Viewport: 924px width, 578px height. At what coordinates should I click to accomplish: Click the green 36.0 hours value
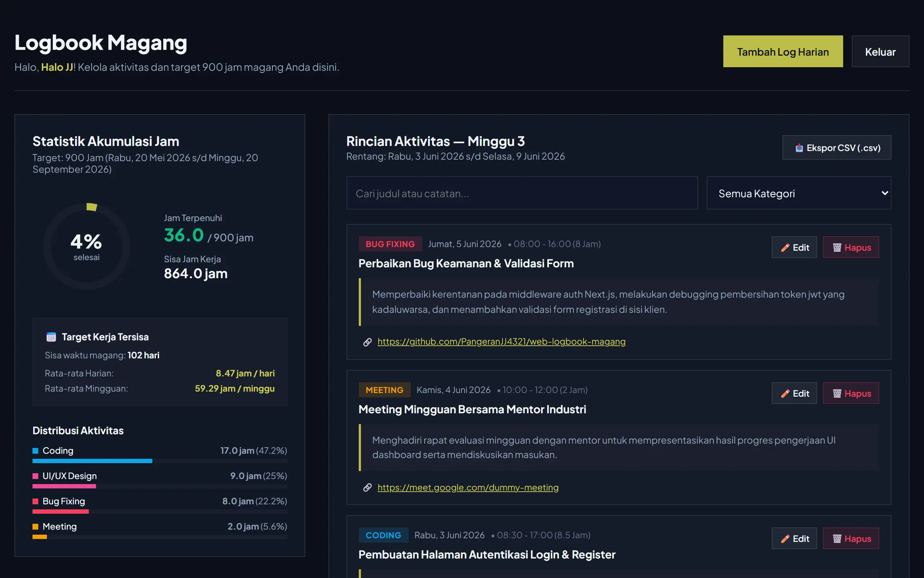point(184,235)
